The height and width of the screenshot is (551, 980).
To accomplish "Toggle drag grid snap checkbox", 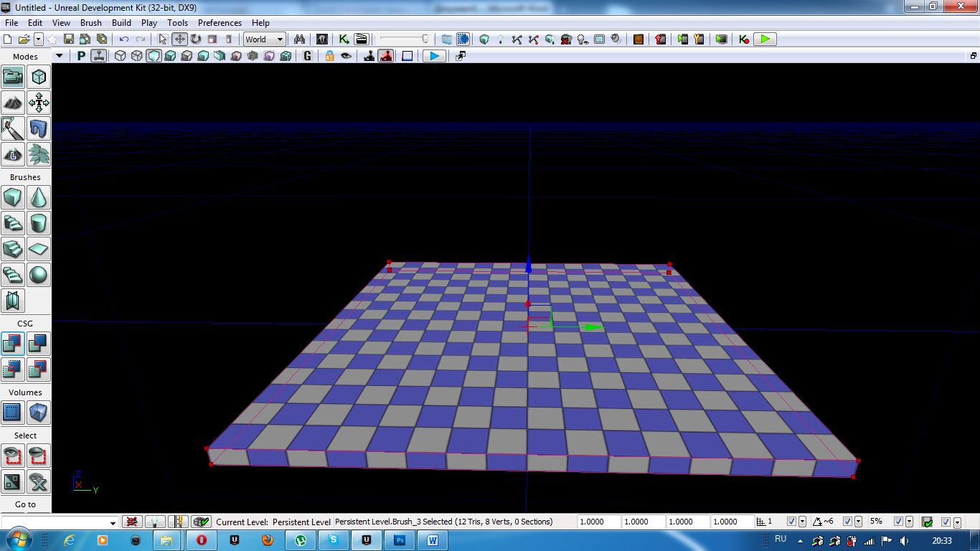I will coord(791,522).
